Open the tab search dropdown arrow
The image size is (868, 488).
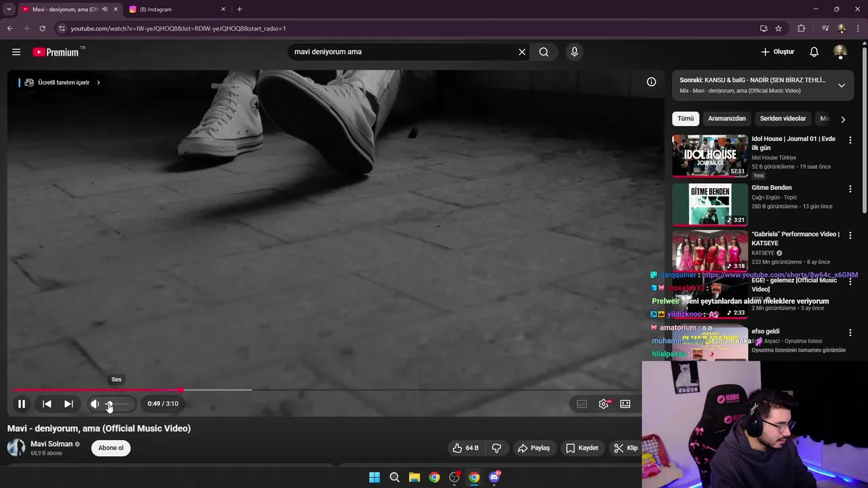click(x=9, y=9)
